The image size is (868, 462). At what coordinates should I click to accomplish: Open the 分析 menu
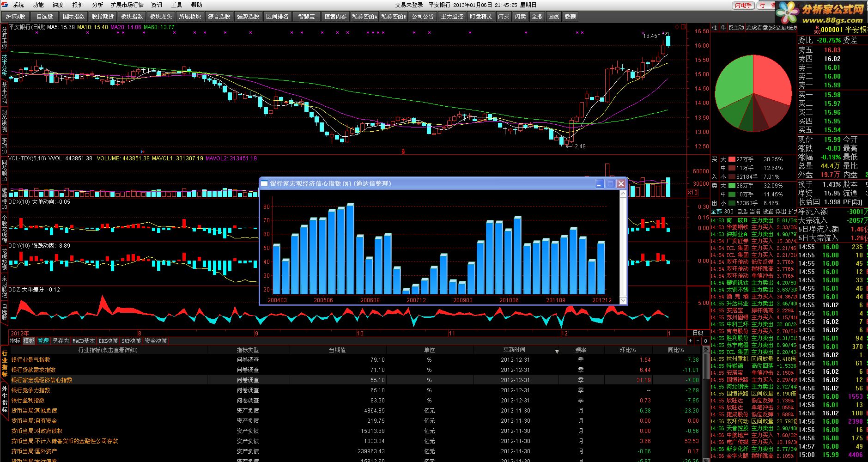(x=98, y=5)
